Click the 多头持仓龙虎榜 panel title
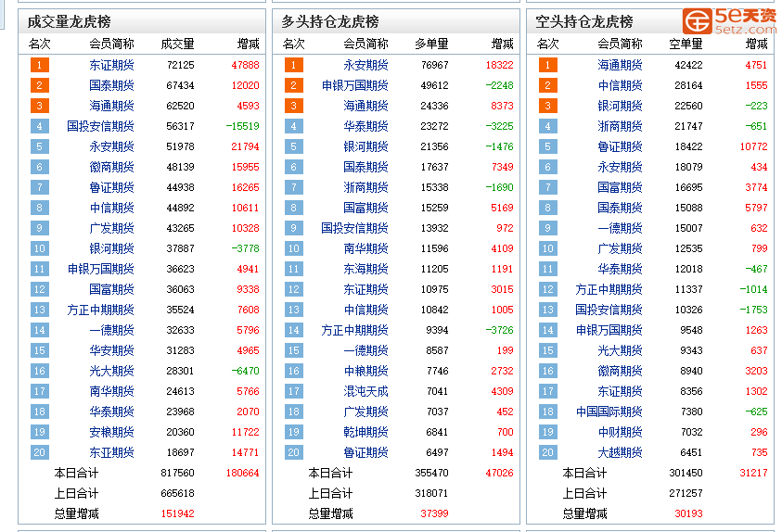782x532 pixels. (x=330, y=22)
